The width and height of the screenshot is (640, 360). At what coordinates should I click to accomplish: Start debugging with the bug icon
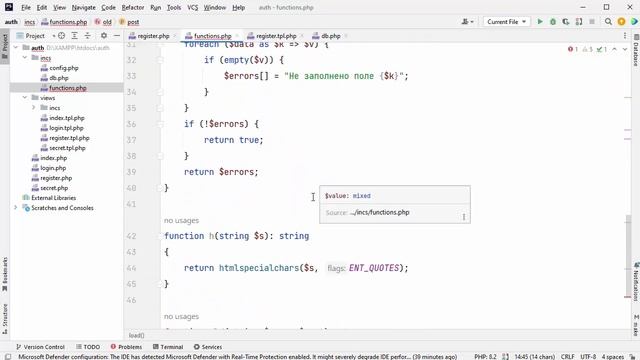coord(553,22)
